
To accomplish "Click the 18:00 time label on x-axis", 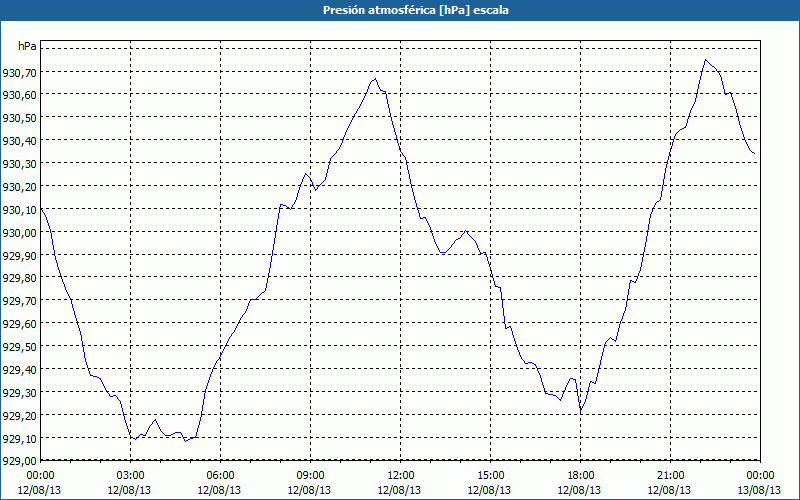I will click(x=581, y=476).
